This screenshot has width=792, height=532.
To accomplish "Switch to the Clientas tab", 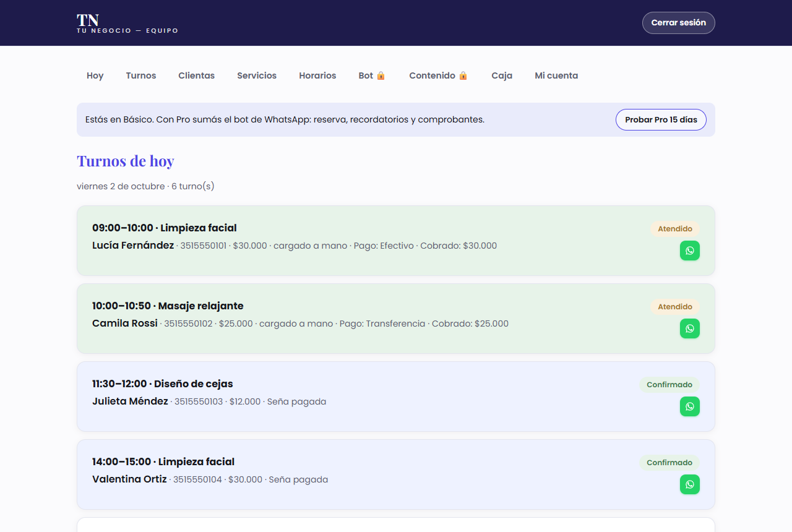I will (197, 75).
